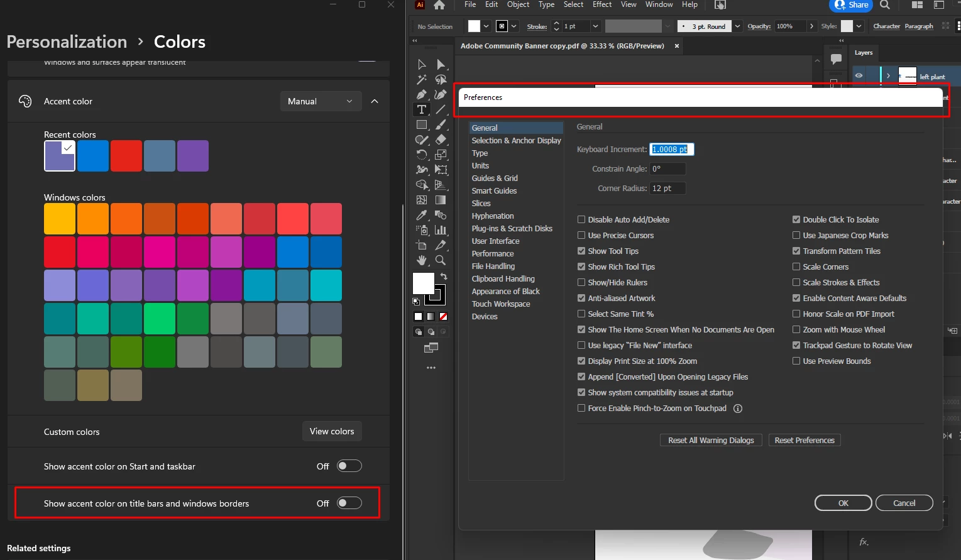This screenshot has width=961, height=560.
Task: Select the Artboard tool
Action: (422, 245)
